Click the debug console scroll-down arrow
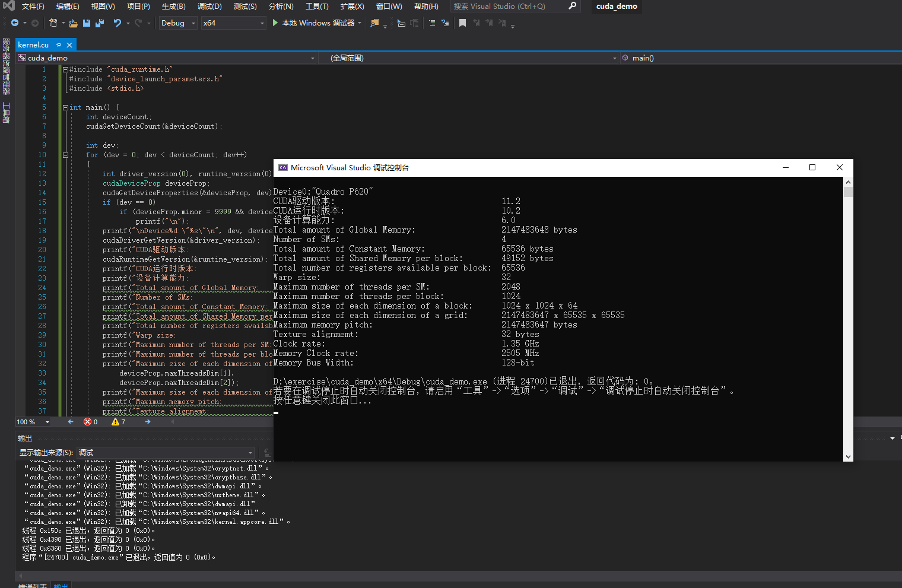Viewport: 902px width, 588px height. click(x=848, y=457)
